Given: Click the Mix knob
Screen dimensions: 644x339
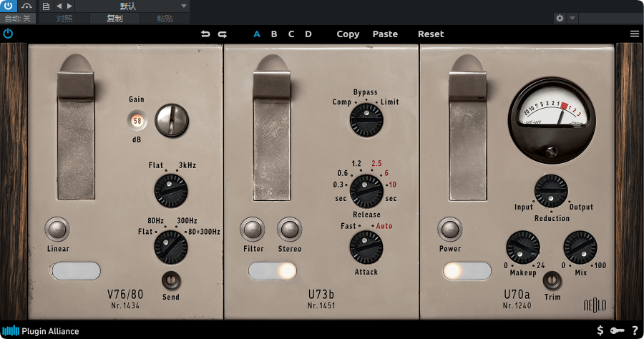Looking at the screenshot, I should (x=580, y=247).
